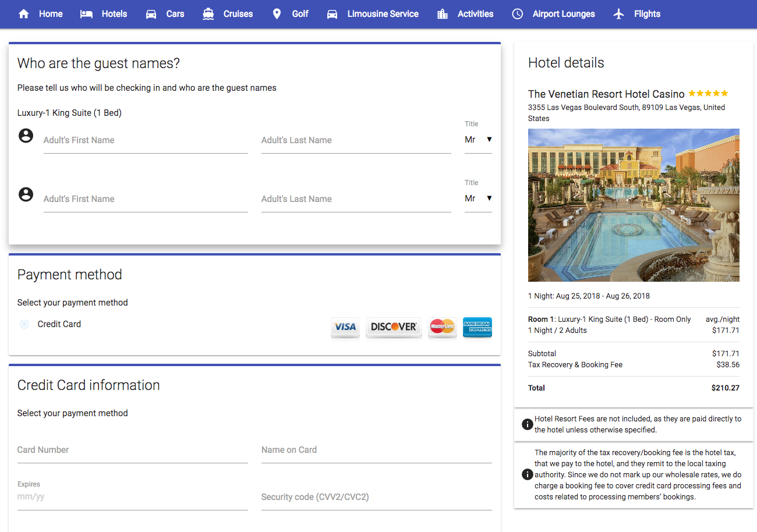757x532 pixels.
Task: Click the Home house icon
Action: point(24,14)
